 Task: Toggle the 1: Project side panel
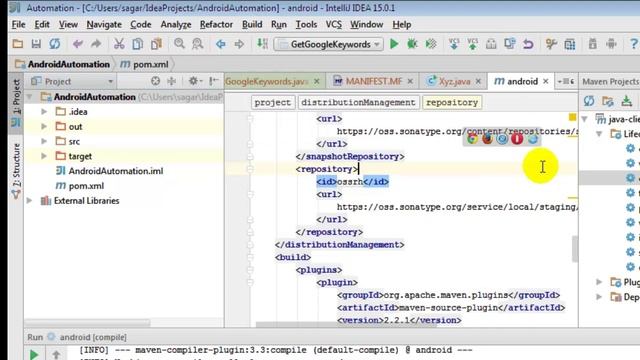point(16,103)
